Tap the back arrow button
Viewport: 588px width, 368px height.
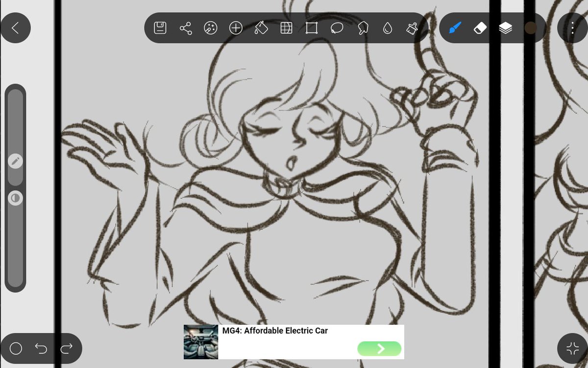pos(15,27)
